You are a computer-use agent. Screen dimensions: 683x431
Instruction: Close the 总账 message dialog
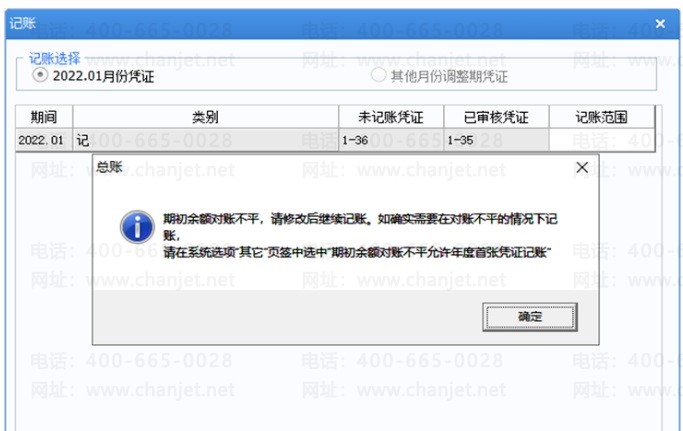(582, 167)
